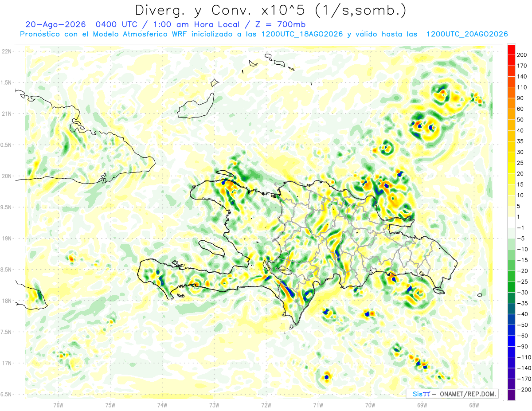
Task: Click the '7.5N' latitude label
Action: (x=6, y=332)
